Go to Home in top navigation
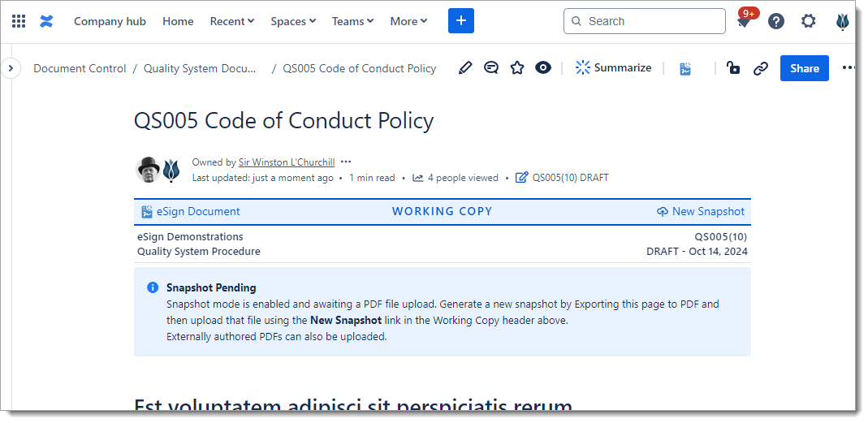The height and width of the screenshot is (423, 868). coord(178,21)
